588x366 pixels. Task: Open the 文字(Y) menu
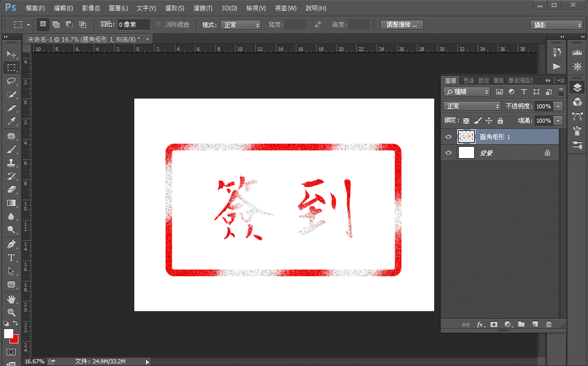146,8
